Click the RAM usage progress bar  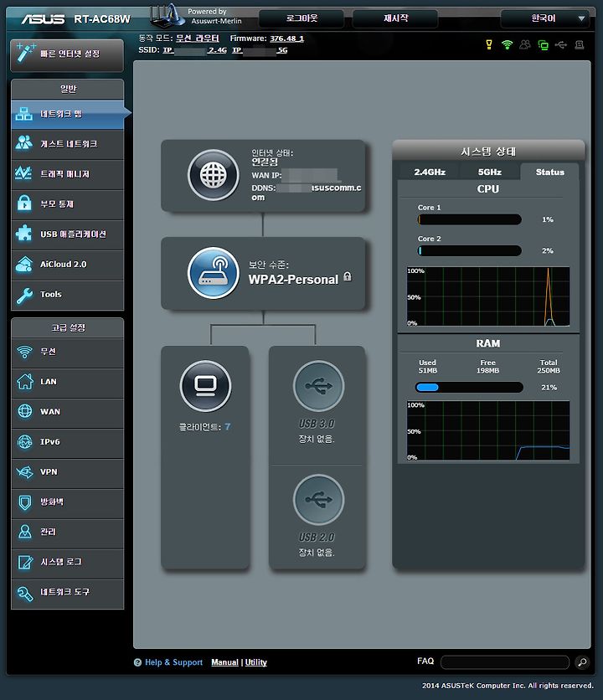(469, 387)
